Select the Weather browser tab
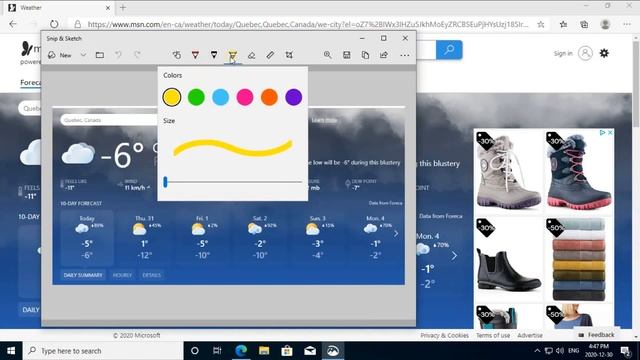The width and height of the screenshot is (640, 360). [59, 7]
